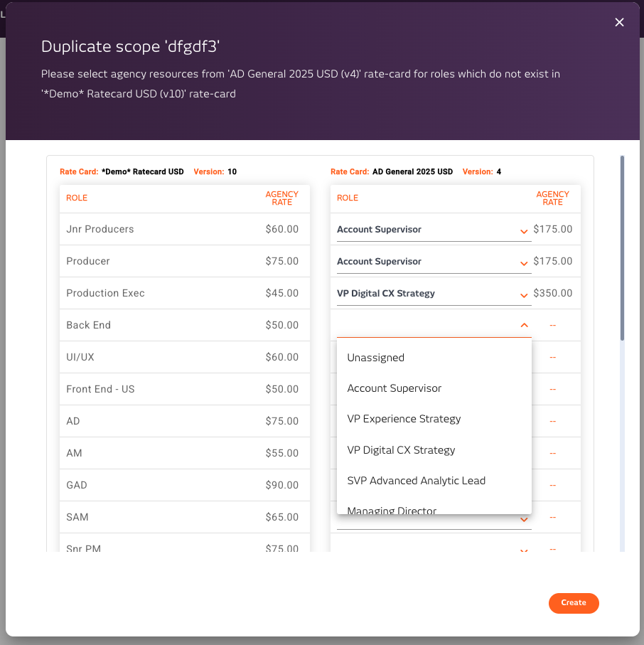Click the Create button

[574, 603]
